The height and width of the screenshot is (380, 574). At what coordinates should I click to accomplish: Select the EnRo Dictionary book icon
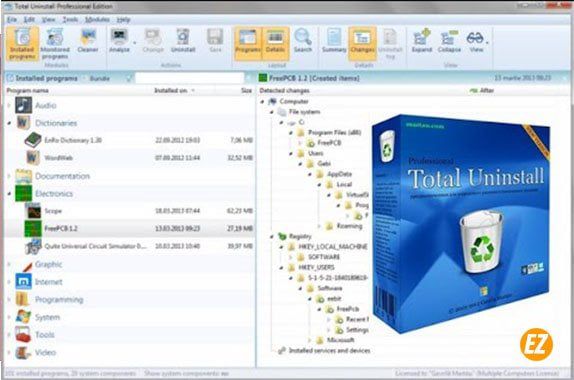(33, 140)
